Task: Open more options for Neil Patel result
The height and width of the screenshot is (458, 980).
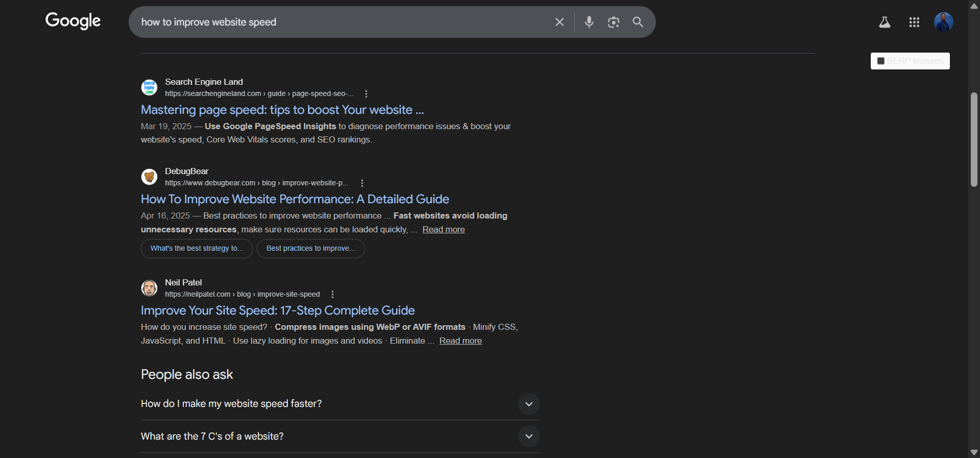Action: point(332,295)
